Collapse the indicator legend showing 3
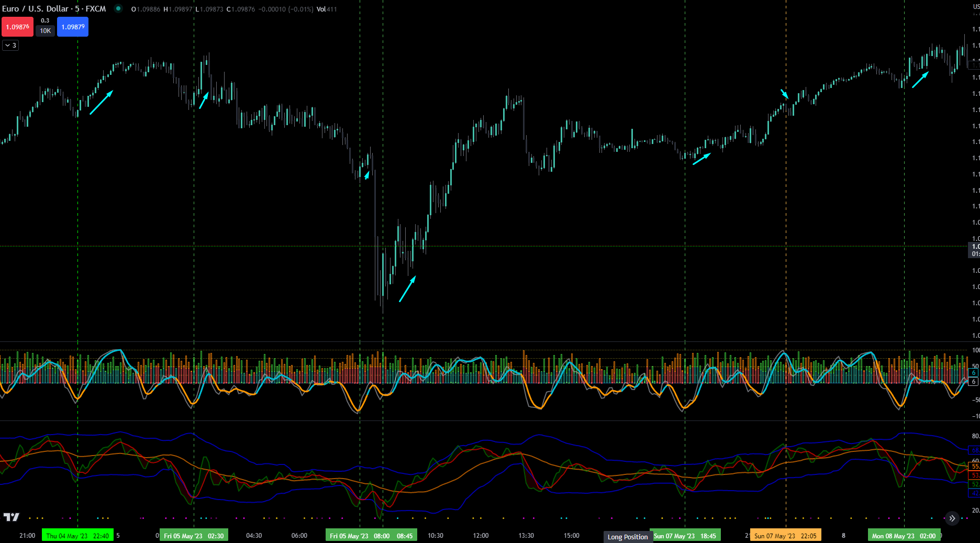 click(x=10, y=46)
